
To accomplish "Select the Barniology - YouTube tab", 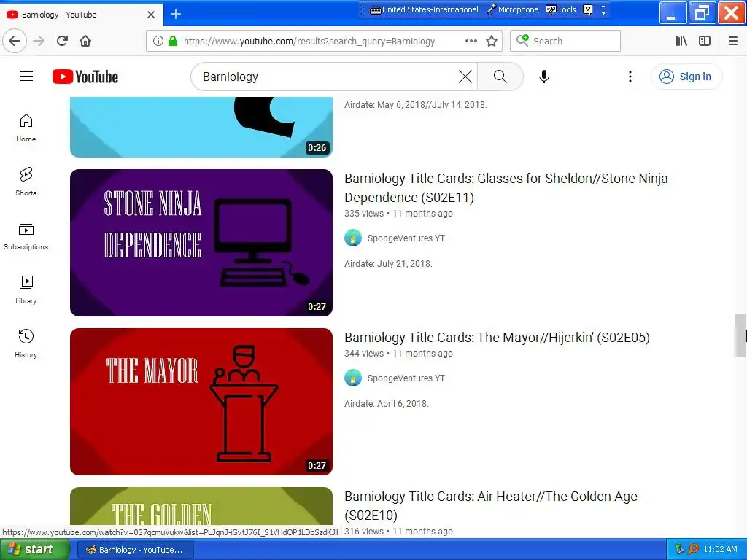I will (81, 15).
